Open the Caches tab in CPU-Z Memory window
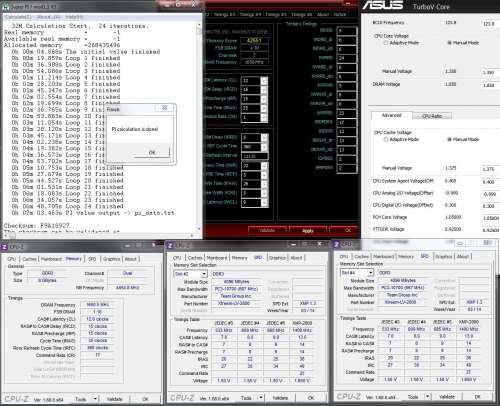 29,259
